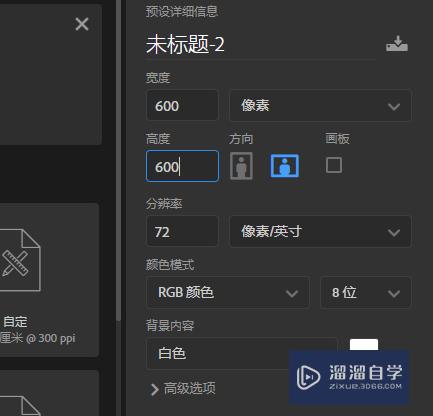Click the 自定 preset label

tap(15, 322)
